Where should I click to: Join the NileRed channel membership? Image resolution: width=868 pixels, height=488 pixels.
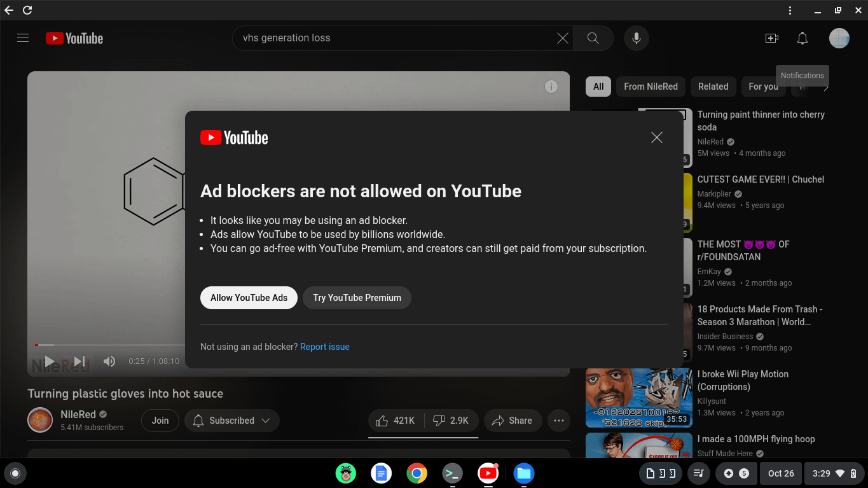tap(160, 421)
